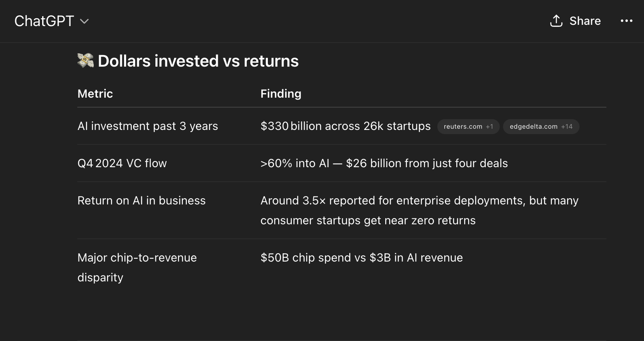Click the AI investment past 3 years cell
644x341 pixels.
(x=148, y=126)
